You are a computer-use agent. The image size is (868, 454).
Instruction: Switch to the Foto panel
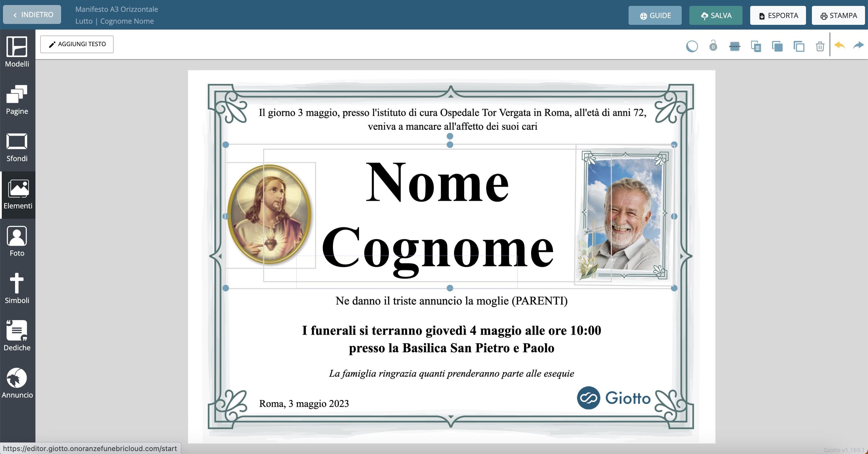[17, 241]
